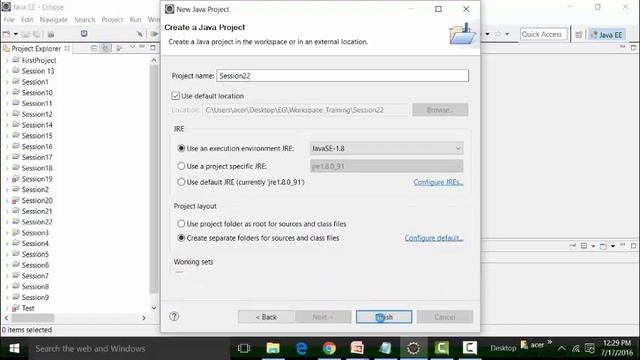Viewport: 640px width, 360px height.
Task: Click Save icon in Eclipse toolbar
Action: [x=26, y=34]
